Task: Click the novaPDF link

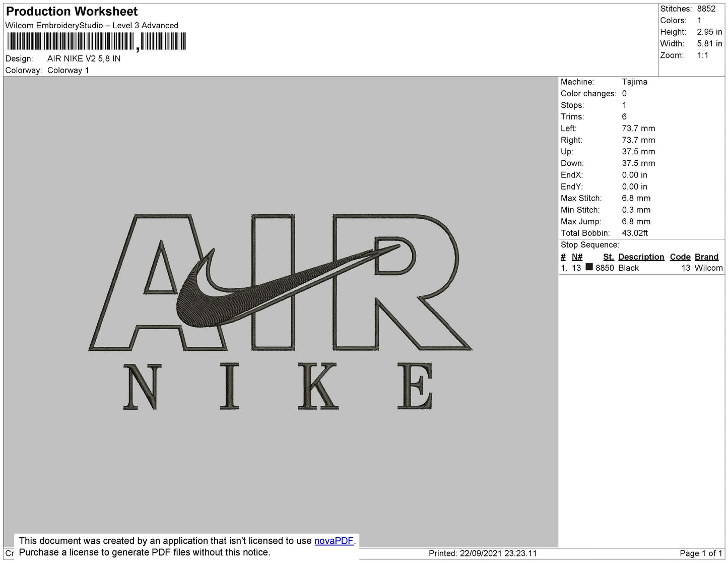Action: pyautogui.click(x=334, y=541)
